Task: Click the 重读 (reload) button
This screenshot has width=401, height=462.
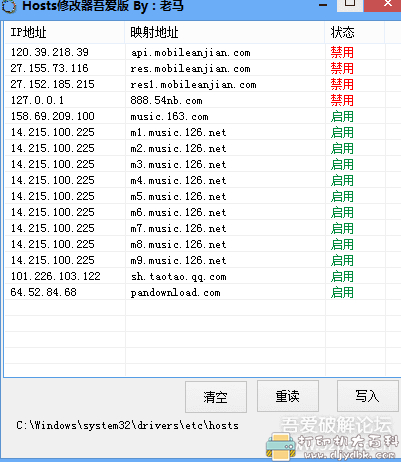Action: pos(288,396)
